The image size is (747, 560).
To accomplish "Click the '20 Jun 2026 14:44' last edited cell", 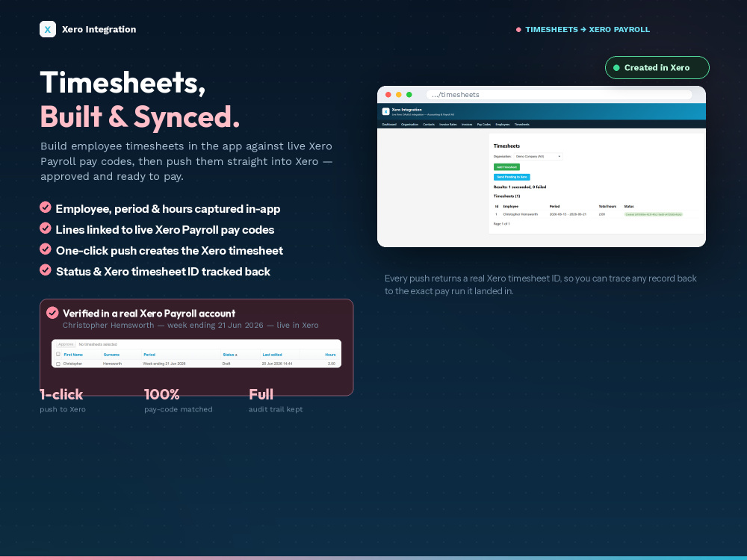I will 277,364.
